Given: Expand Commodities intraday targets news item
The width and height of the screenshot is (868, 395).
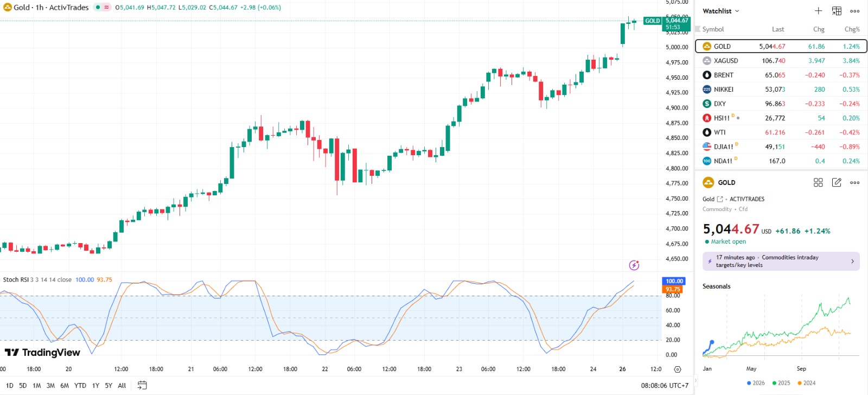Looking at the screenshot, I should pos(781,262).
